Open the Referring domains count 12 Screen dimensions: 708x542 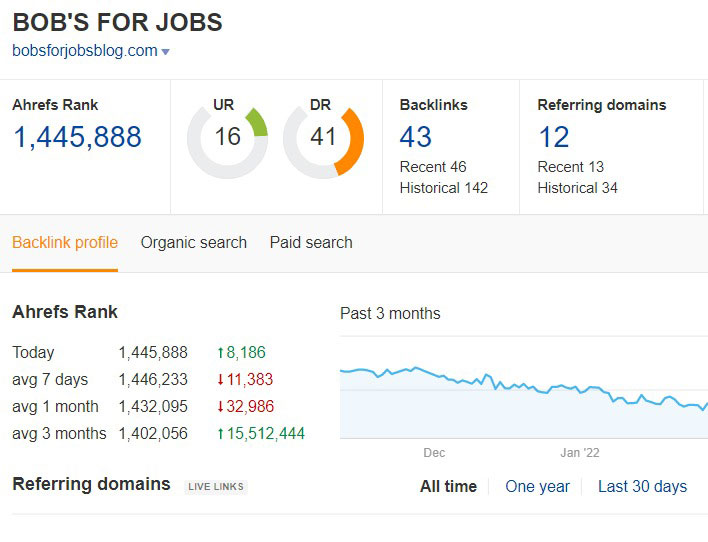tap(554, 136)
